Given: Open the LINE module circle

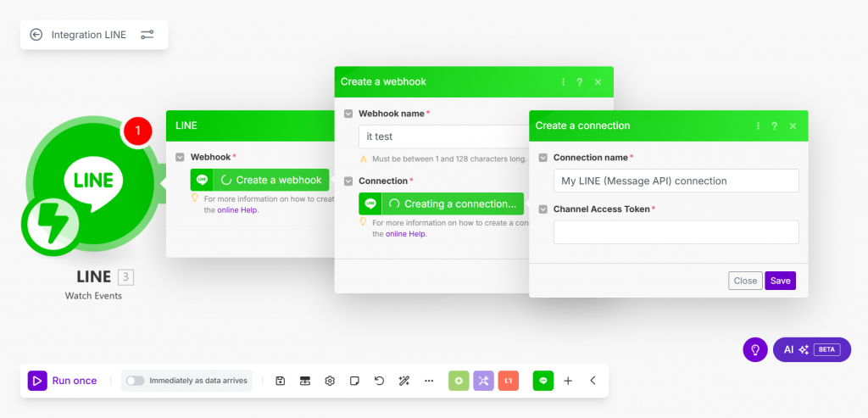Looking at the screenshot, I should point(93,182).
